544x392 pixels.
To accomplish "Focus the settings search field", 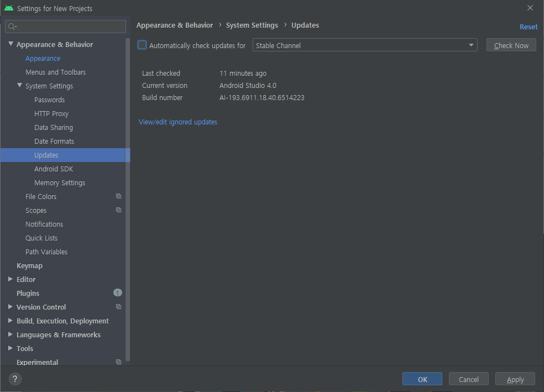I will click(66, 27).
